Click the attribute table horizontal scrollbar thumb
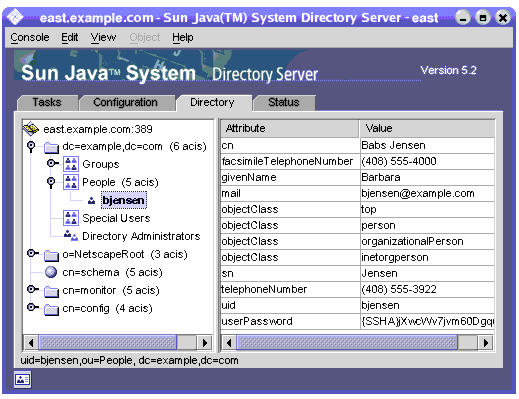Image resolution: width=519 pixels, height=399 pixels. point(347,343)
